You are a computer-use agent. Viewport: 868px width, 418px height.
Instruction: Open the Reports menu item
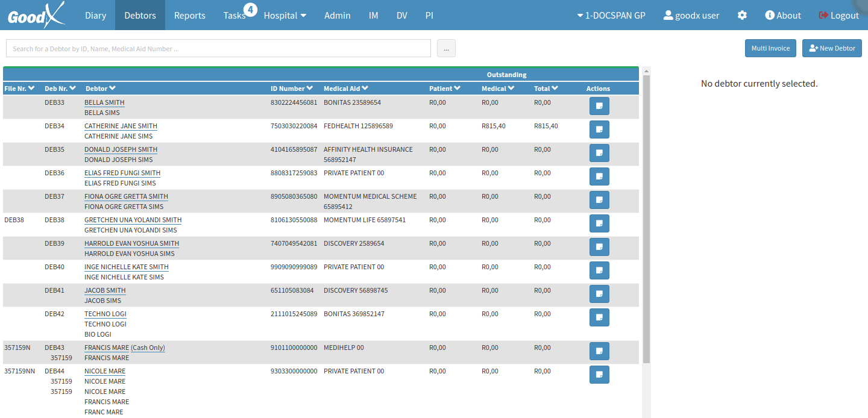190,15
